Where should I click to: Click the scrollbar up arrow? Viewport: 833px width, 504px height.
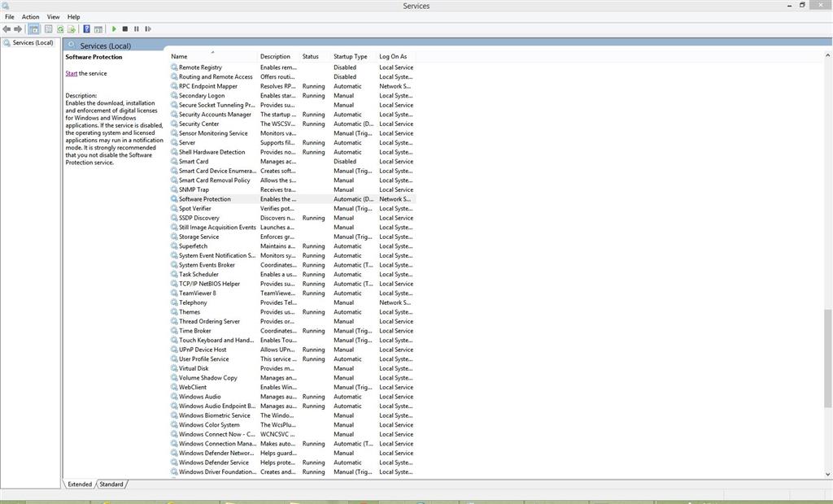click(x=827, y=55)
